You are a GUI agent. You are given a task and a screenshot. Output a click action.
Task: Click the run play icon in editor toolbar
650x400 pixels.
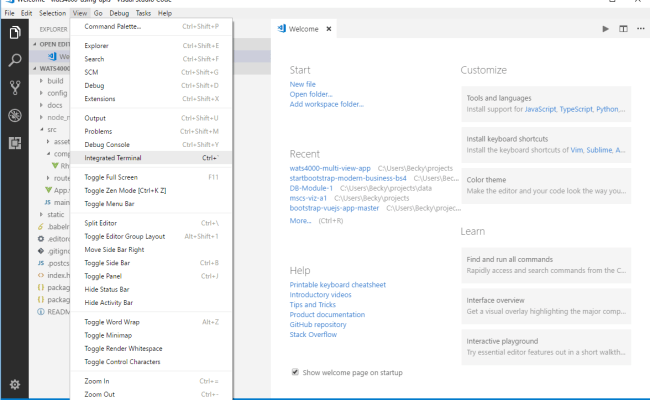(x=605, y=29)
